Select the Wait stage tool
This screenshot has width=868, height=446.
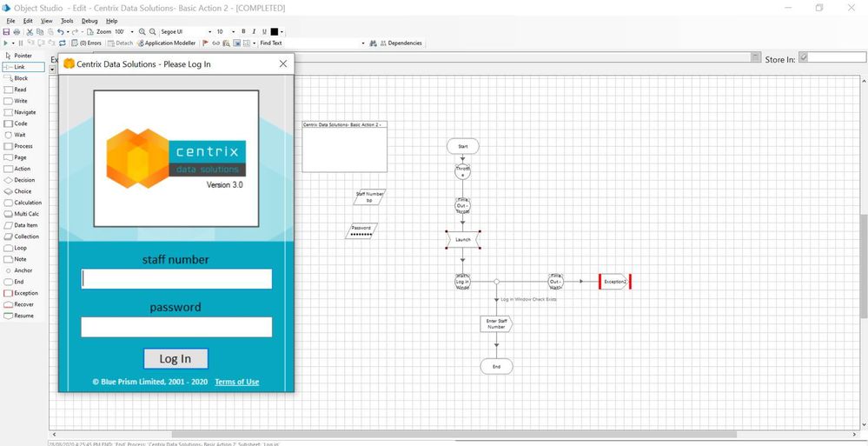click(x=19, y=135)
